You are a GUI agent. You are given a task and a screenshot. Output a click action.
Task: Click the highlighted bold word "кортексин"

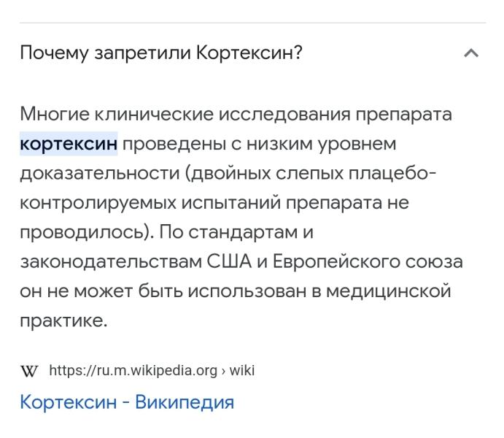pos(69,143)
